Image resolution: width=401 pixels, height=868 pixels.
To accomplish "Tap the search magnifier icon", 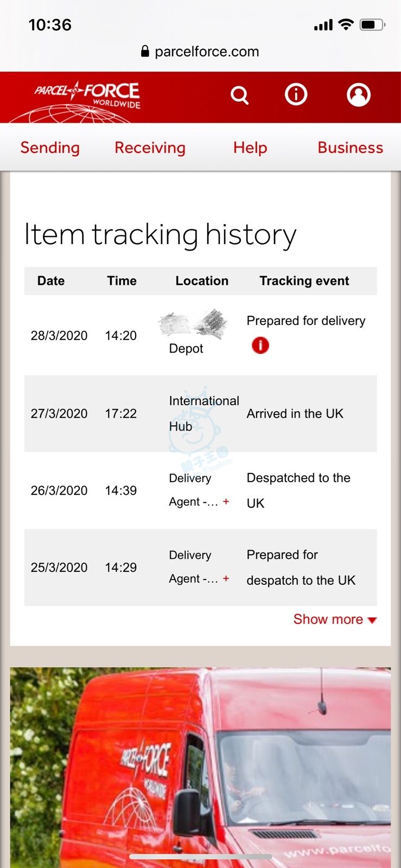I will (x=239, y=95).
